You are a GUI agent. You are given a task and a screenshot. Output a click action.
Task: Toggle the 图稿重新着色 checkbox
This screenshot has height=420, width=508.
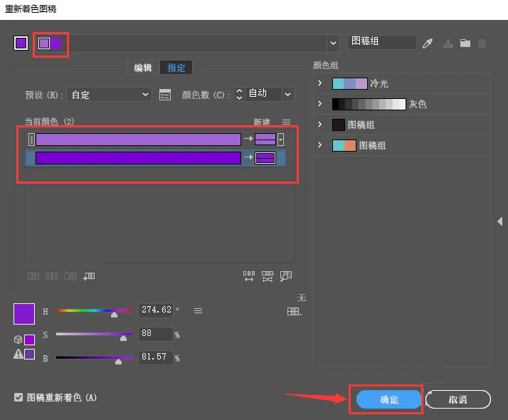18,397
